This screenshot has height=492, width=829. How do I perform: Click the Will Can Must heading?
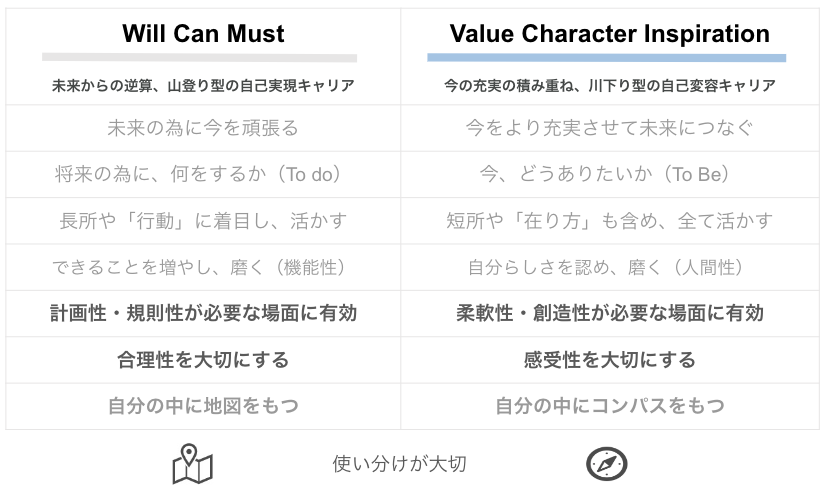pyautogui.click(x=203, y=33)
